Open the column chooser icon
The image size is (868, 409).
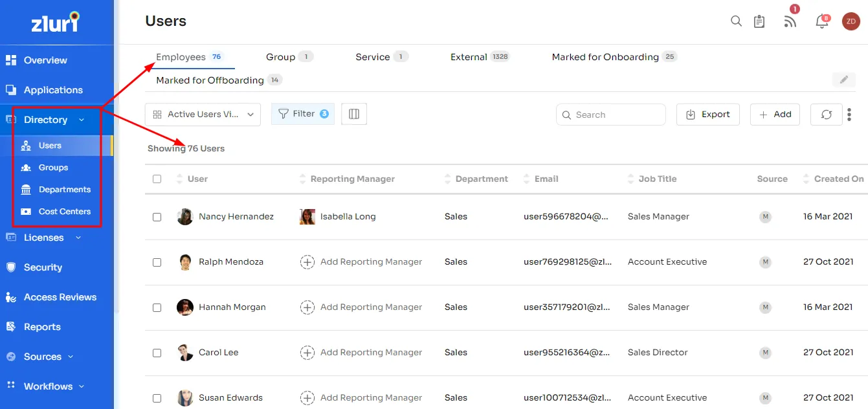pyautogui.click(x=354, y=114)
